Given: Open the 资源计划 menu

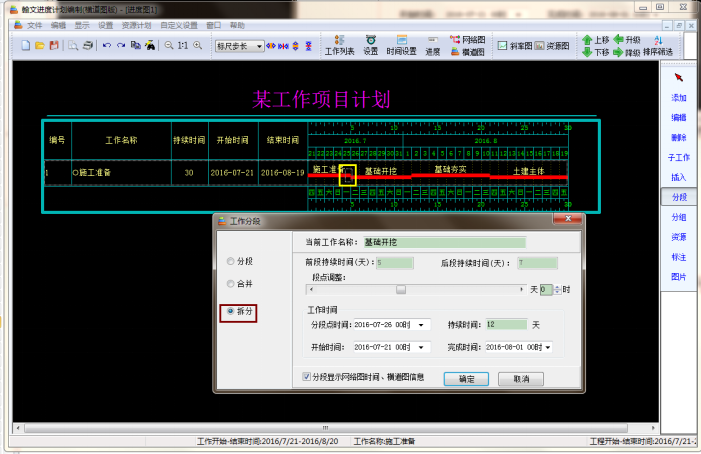Looking at the screenshot, I should click(x=136, y=24).
